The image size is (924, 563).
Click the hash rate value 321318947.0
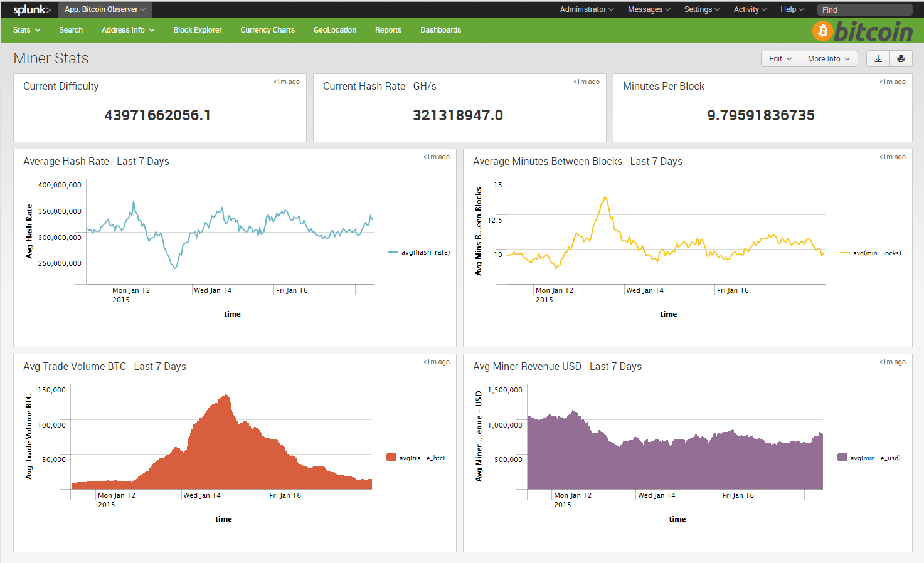(x=458, y=115)
